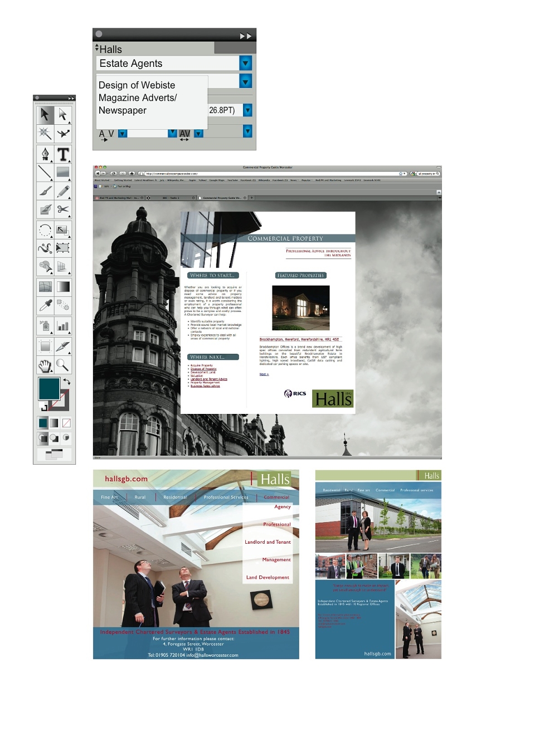Open the 26.8PT font size dropdown
Viewport: 535px width, 756px height.
coord(247,110)
